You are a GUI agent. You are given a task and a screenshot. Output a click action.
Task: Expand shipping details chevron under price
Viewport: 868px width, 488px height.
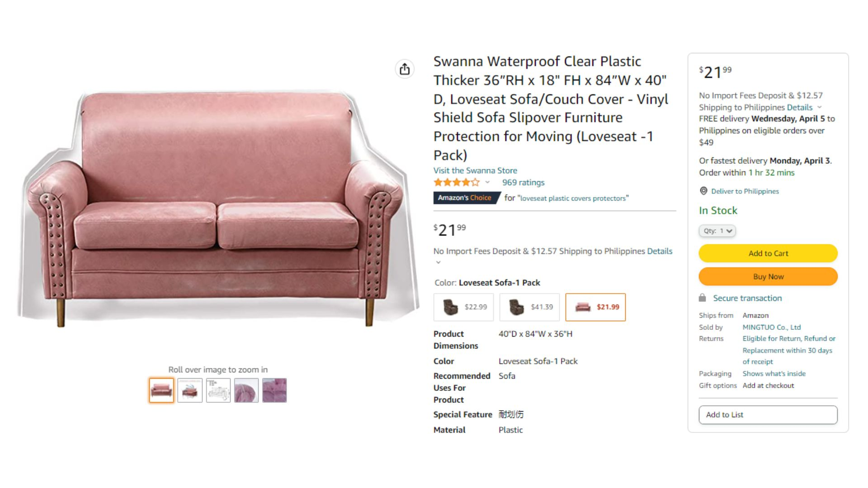pos(438,263)
